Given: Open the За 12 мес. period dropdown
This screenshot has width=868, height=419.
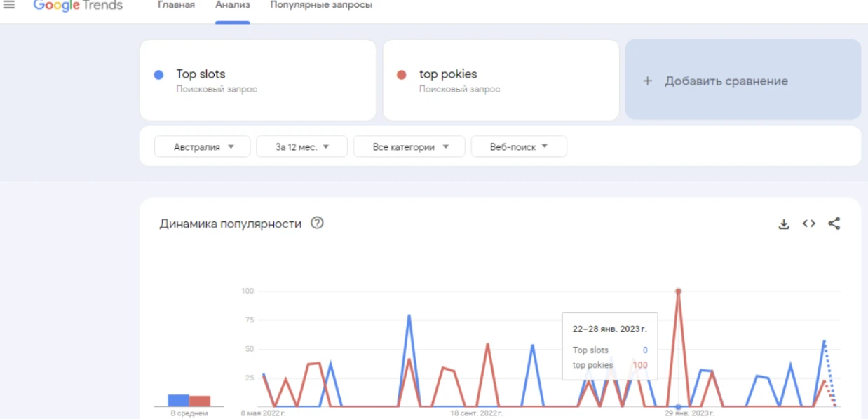Looking at the screenshot, I should (302, 147).
